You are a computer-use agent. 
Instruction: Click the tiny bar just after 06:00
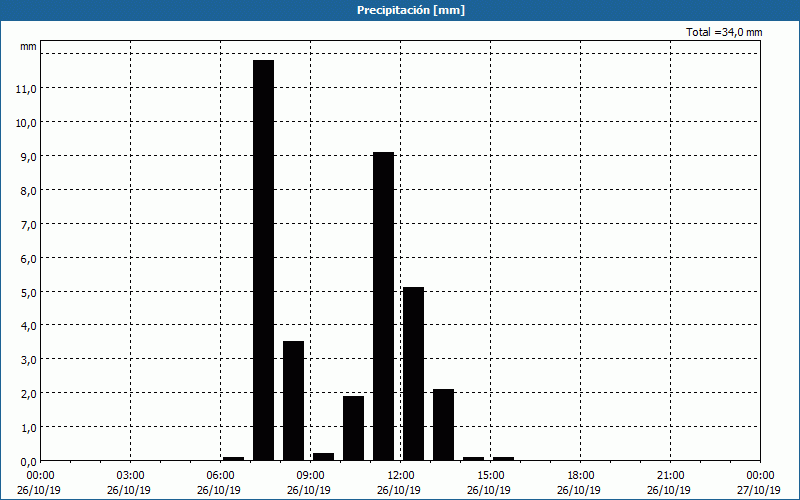click(x=234, y=459)
